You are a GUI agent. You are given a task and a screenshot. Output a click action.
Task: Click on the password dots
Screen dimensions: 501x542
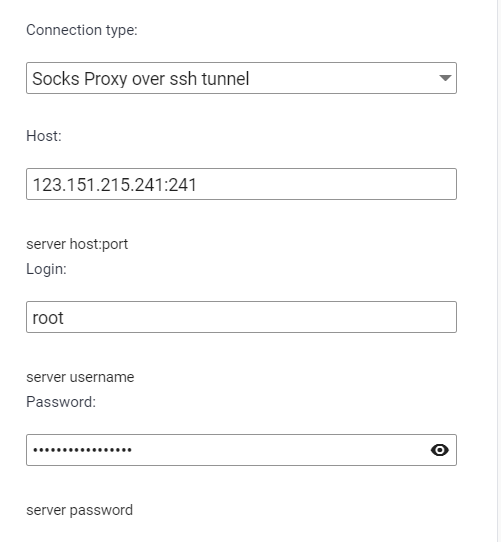click(x=82, y=450)
